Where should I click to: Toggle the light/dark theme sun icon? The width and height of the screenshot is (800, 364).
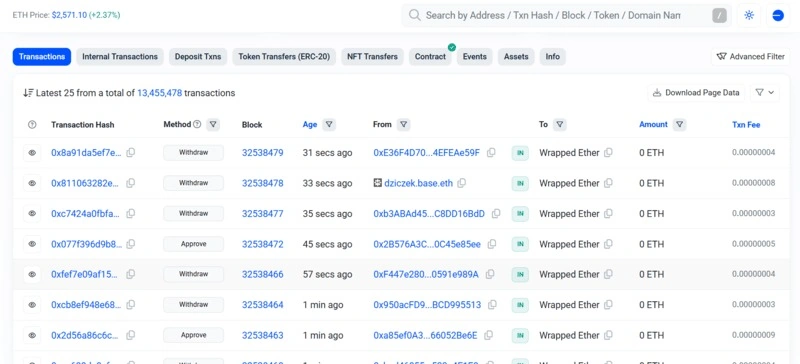coord(749,15)
